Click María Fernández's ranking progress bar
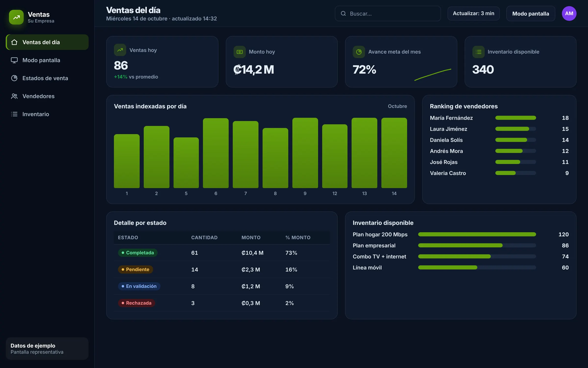 [x=515, y=118]
